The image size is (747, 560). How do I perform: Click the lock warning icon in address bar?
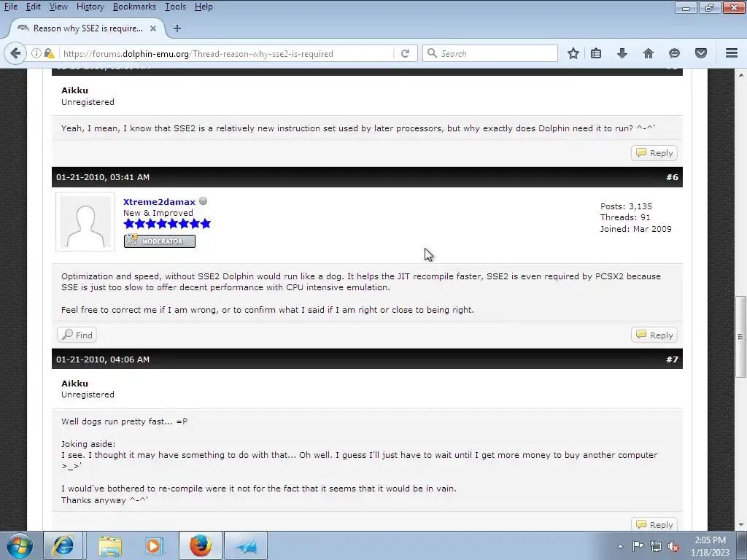pos(49,53)
